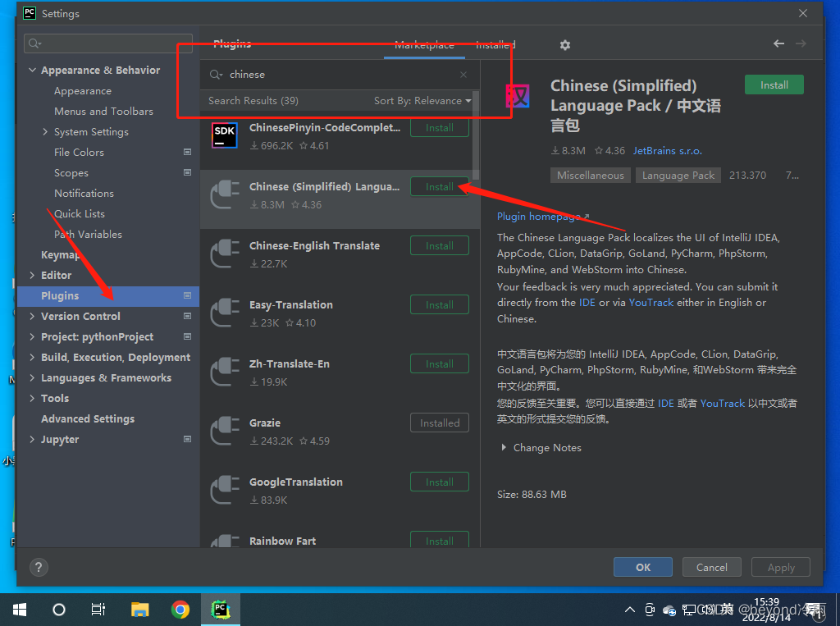
Task: Click the Plugins row settings icon
Action: pos(188,296)
